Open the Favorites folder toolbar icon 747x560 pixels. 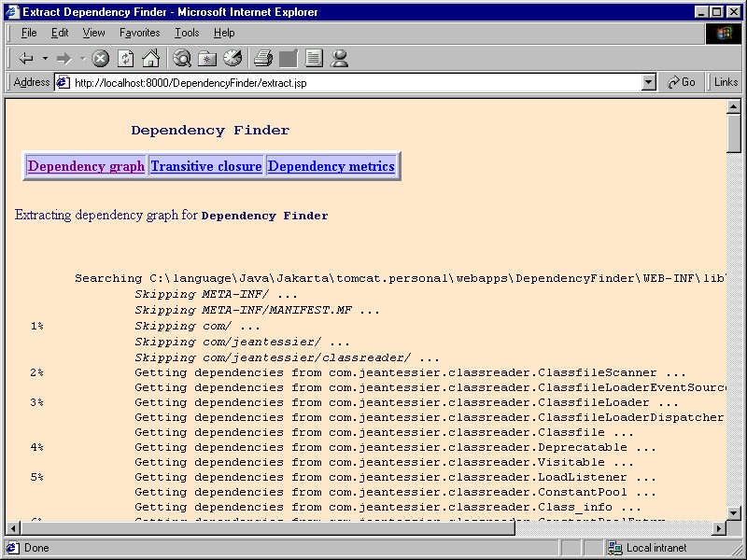pos(207,59)
